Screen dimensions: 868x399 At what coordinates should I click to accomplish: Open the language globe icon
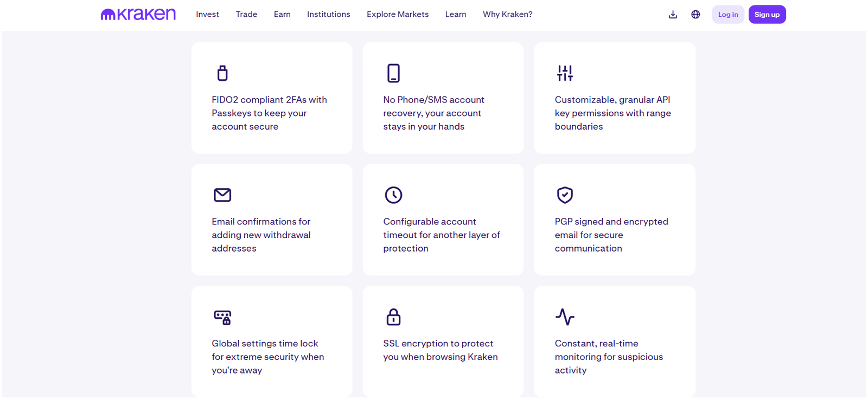click(x=695, y=15)
